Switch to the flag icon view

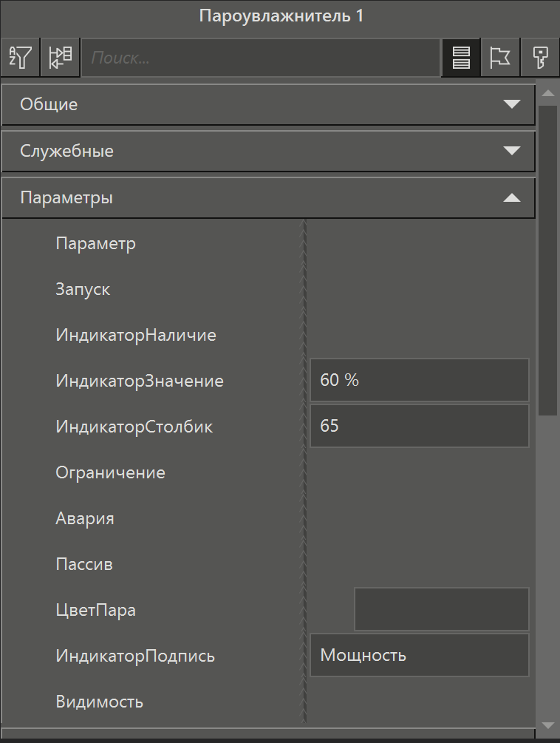click(x=500, y=58)
